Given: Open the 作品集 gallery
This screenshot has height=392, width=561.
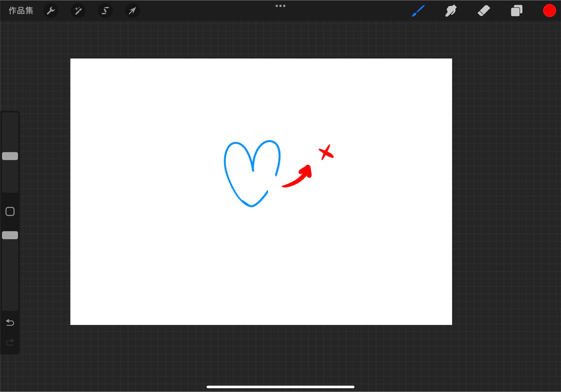Looking at the screenshot, I should click(21, 10).
